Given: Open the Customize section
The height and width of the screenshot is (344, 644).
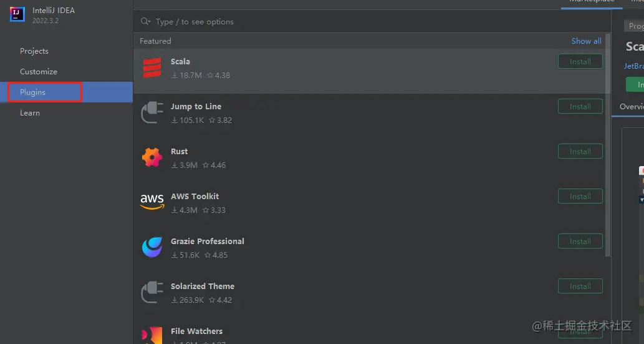Looking at the screenshot, I should [x=39, y=72].
